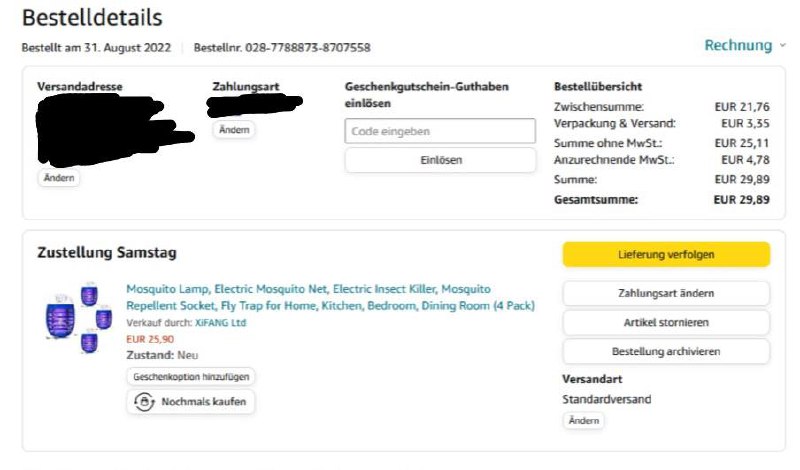Image resolution: width=800 pixels, height=470 pixels.
Task: Click Ändern under Versandadresse
Action: (x=59, y=177)
